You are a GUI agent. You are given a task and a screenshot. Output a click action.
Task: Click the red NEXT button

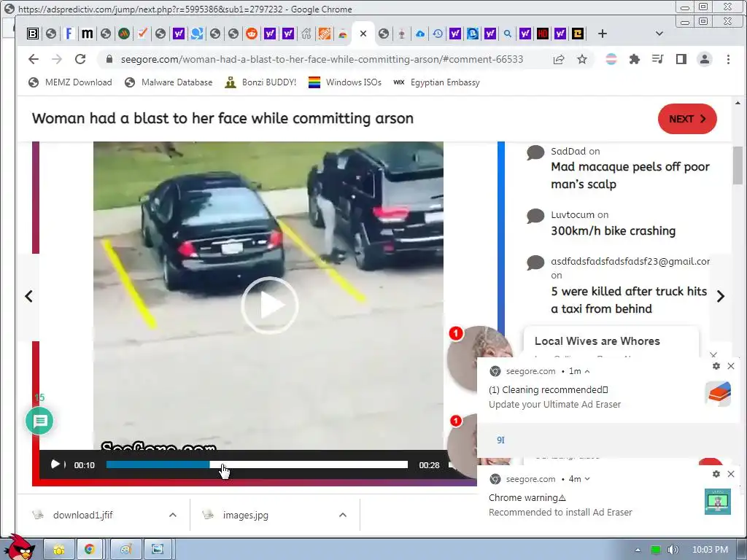[687, 119]
